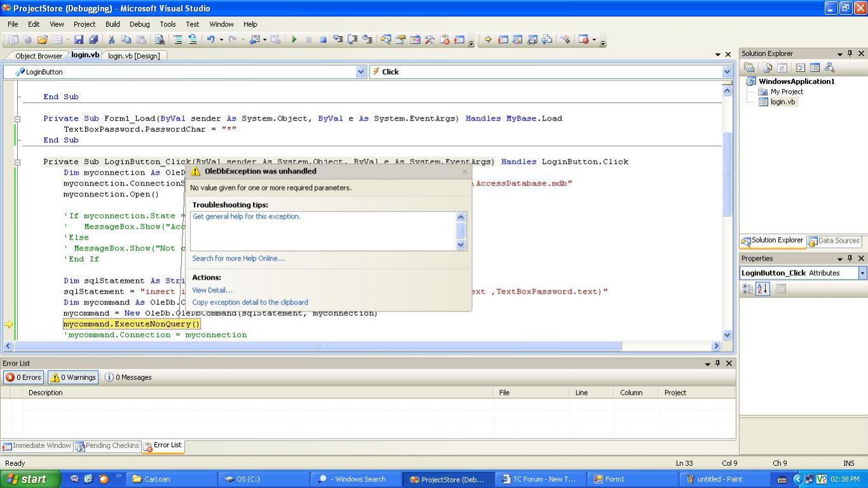
Task: Switch to untitled - Paint taskbar item
Action: pyautogui.click(x=726, y=479)
